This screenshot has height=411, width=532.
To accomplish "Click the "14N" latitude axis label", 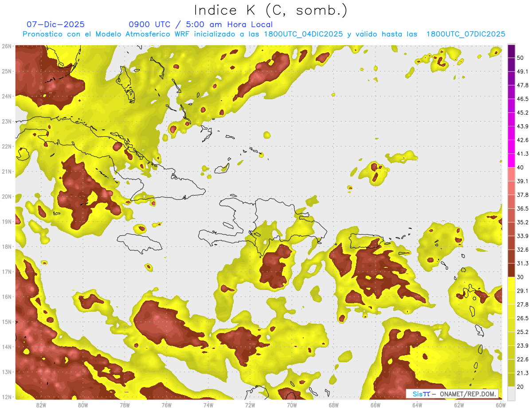I will click(7, 347).
